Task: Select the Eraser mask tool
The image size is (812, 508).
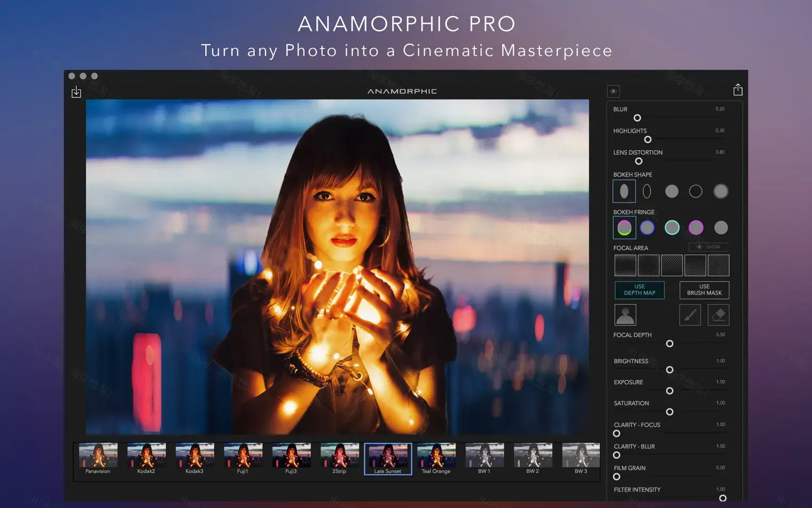Action: click(718, 315)
